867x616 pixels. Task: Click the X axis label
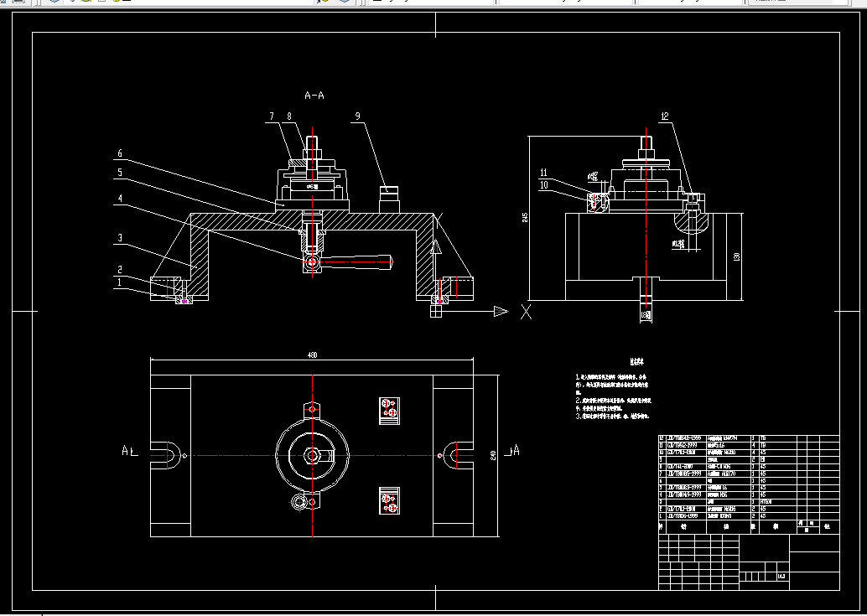pyautogui.click(x=526, y=312)
